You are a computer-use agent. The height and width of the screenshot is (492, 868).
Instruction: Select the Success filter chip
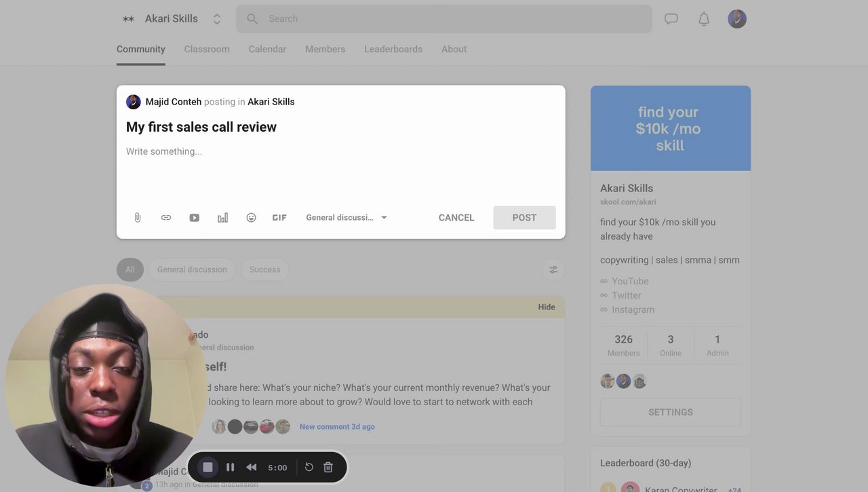pos(264,269)
